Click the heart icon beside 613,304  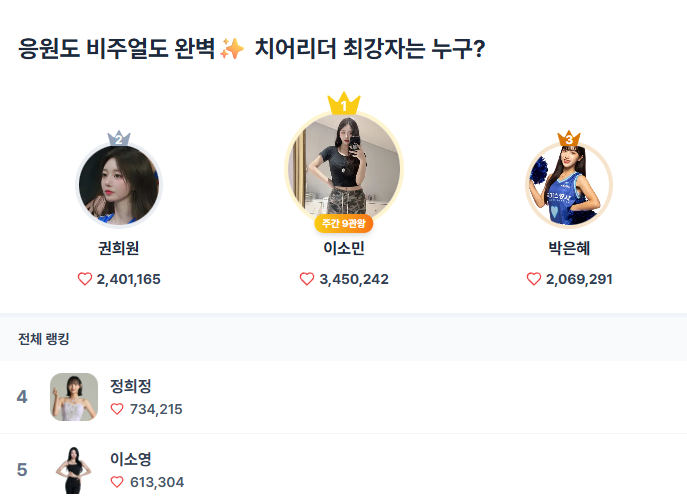pos(117,482)
